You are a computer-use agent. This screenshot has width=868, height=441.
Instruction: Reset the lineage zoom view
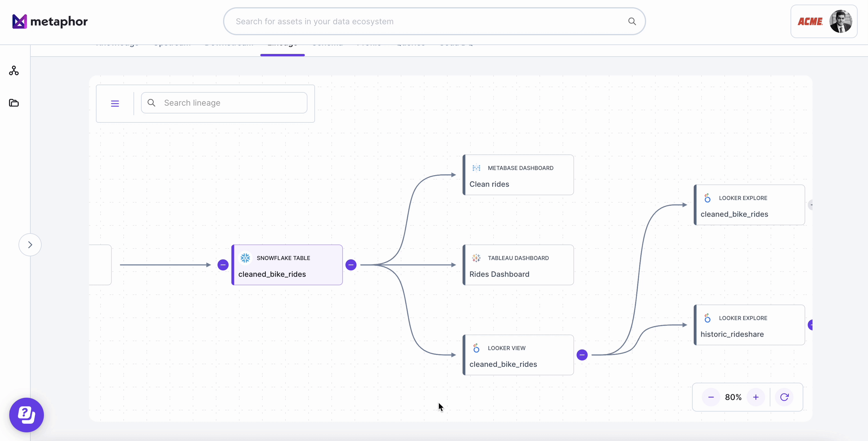point(784,397)
